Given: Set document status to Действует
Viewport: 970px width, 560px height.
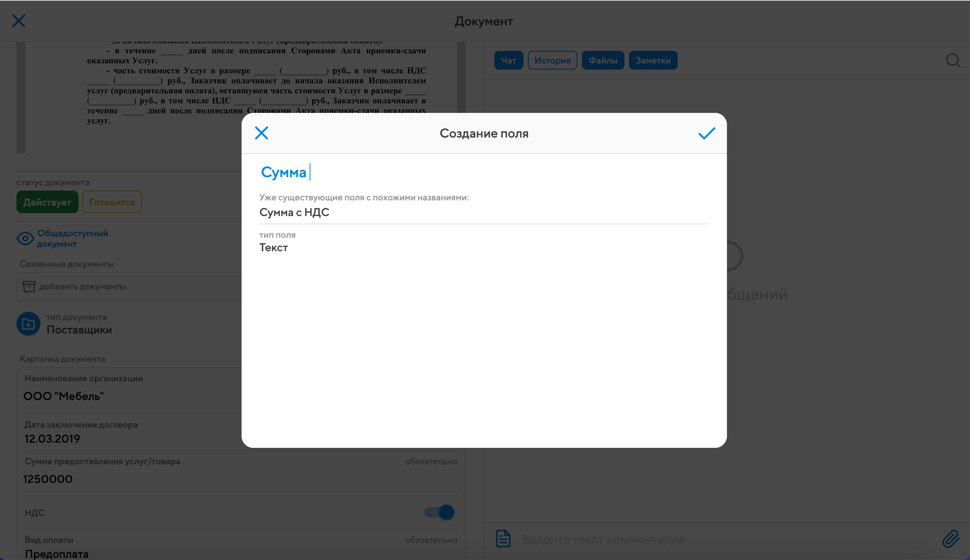Looking at the screenshot, I should [x=47, y=202].
